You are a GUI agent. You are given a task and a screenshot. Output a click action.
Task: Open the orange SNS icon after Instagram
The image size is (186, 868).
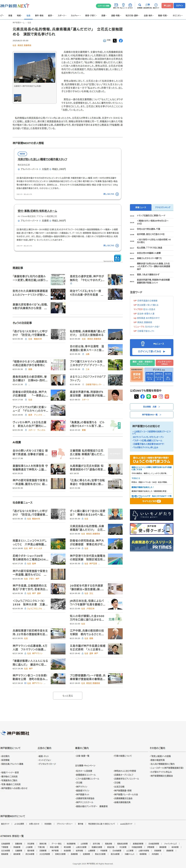(167, 396)
